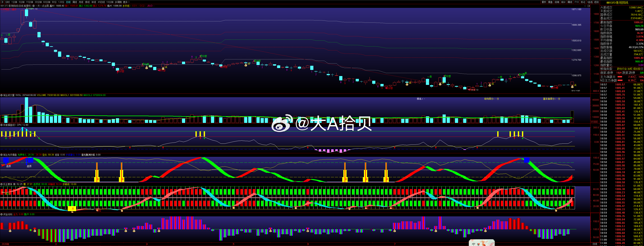Click the 1688.395 dotted level label
This screenshot has width=644, height=246.
click(x=576, y=25)
